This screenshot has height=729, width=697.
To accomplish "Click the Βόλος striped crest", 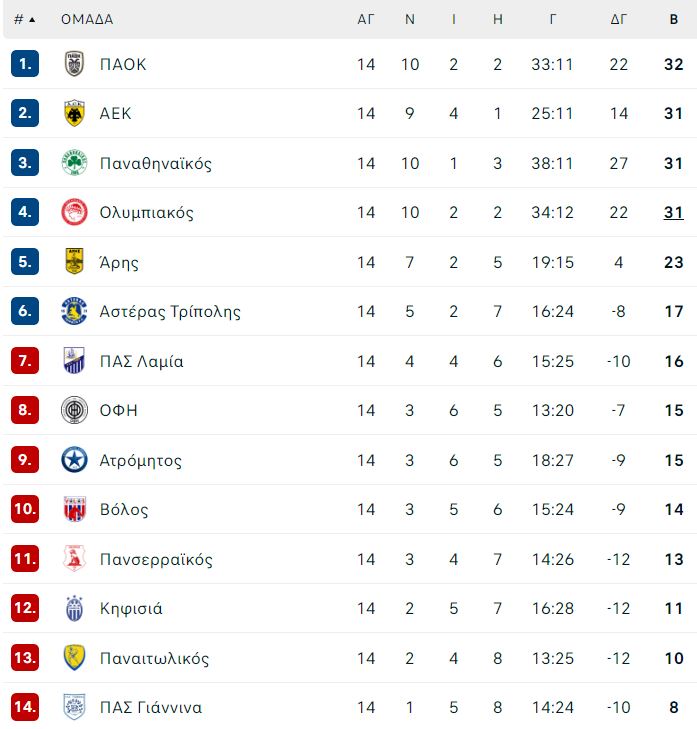I will [74, 509].
